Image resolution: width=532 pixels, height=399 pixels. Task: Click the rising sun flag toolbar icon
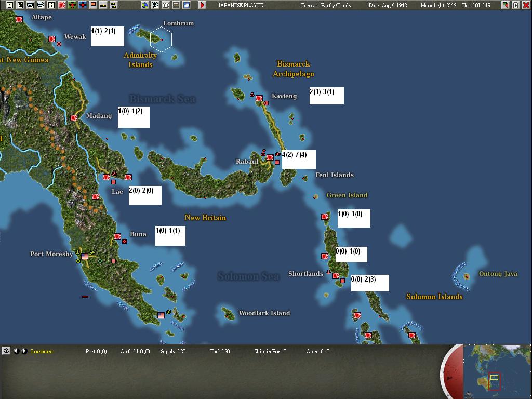[62, 5]
